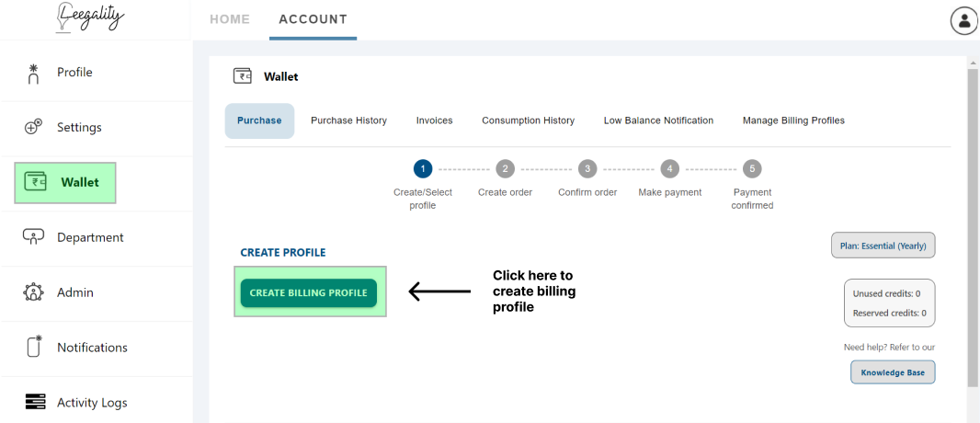Open the Purchase History tab
The height and width of the screenshot is (423, 980).
tap(348, 120)
